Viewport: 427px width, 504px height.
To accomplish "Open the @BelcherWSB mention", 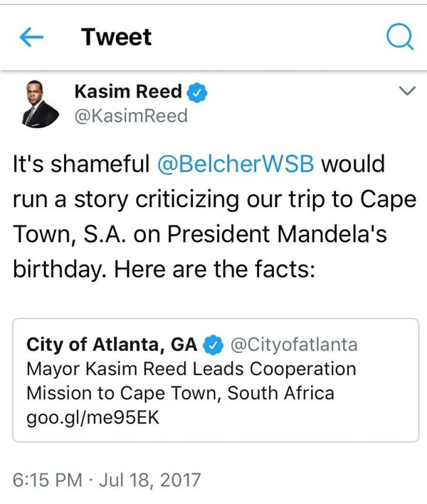I will coord(238,165).
